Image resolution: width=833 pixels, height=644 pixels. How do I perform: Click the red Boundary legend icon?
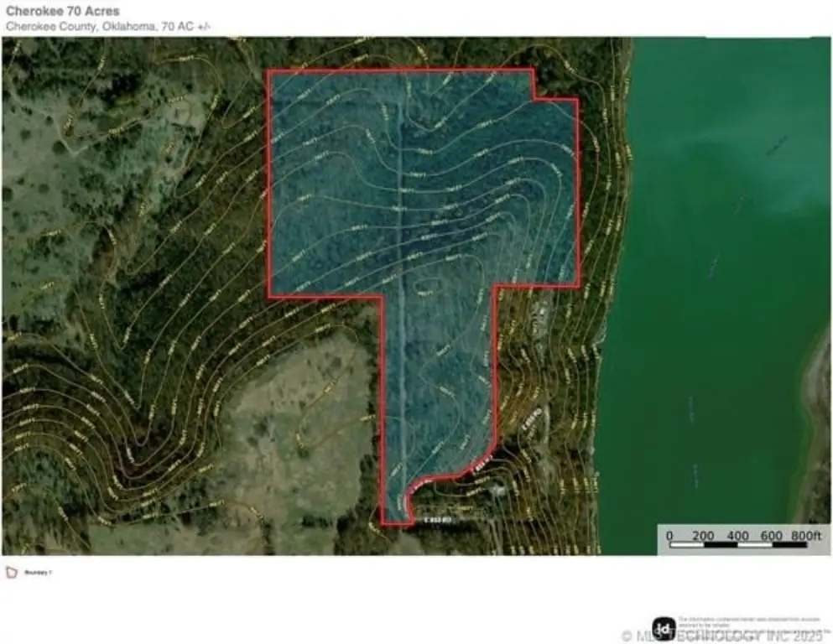point(11,573)
